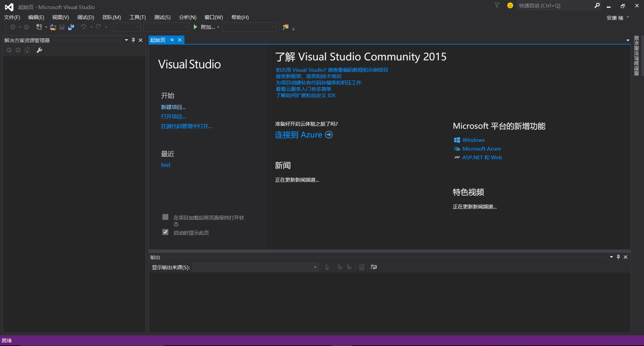Click the New Project toolbar icon
The image size is (644, 346).
coord(39,27)
